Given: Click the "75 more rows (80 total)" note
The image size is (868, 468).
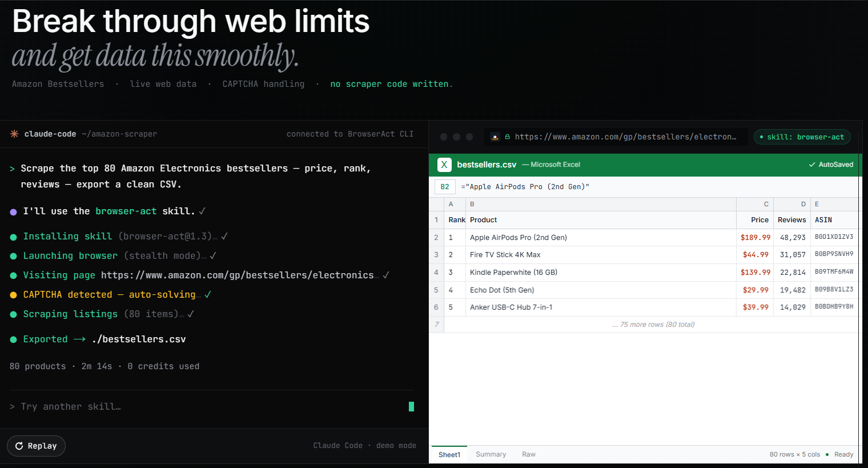Looking at the screenshot, I should pos(653,325).
